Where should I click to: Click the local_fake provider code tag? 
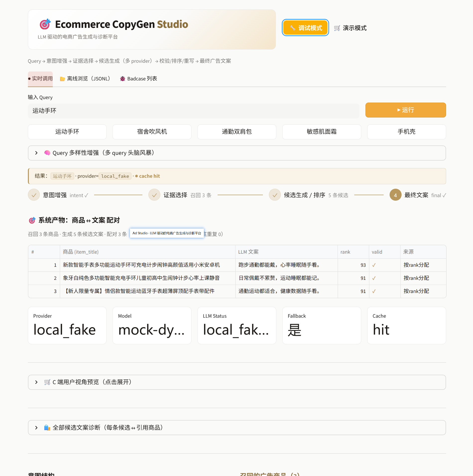(115, 176)
